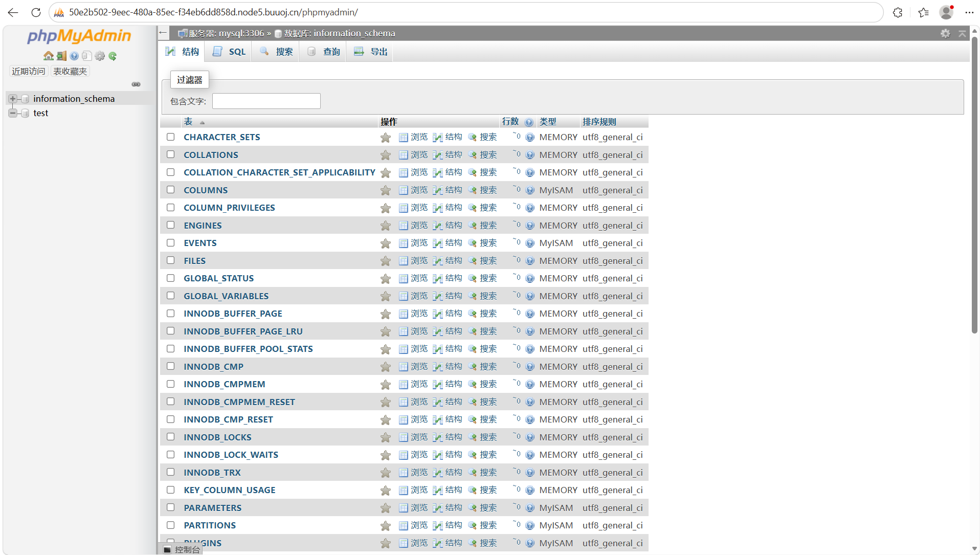Click the browser address bar
This screenshot has height=555, width=980.
tap(465, 12)
